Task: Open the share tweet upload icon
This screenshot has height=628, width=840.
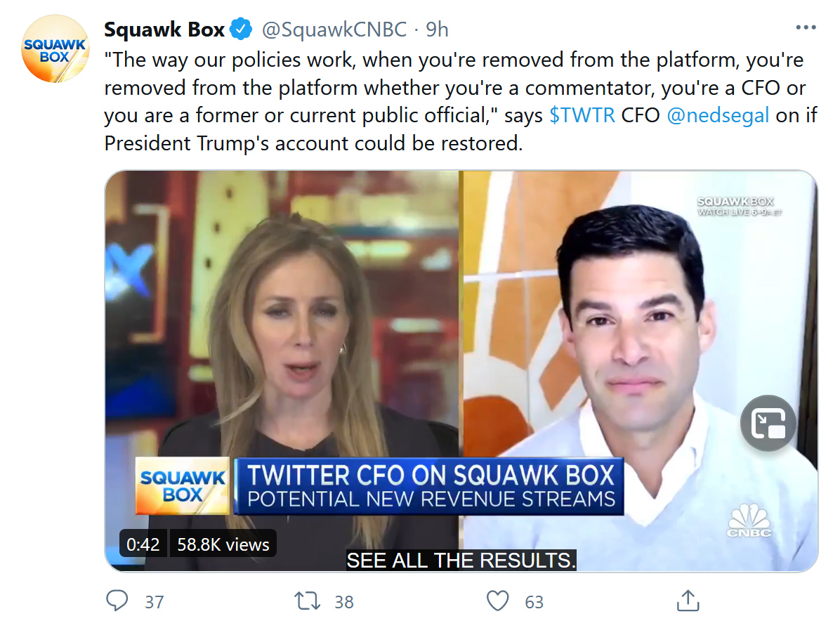Action: click(687, 601)
